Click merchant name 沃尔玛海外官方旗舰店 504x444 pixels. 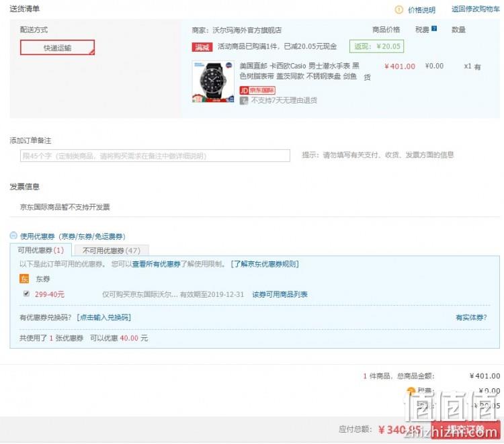point(247,30)
